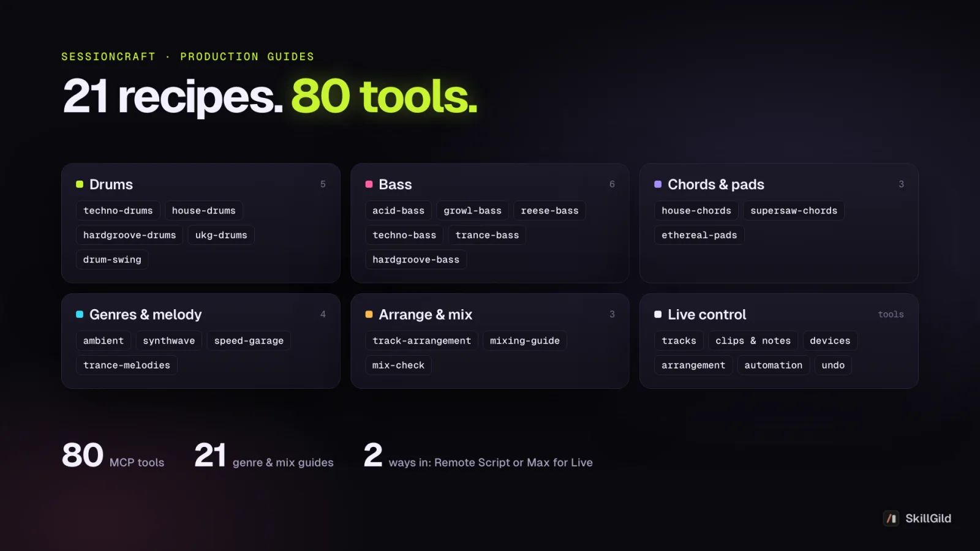Pick the reese-bass chip

550,211
